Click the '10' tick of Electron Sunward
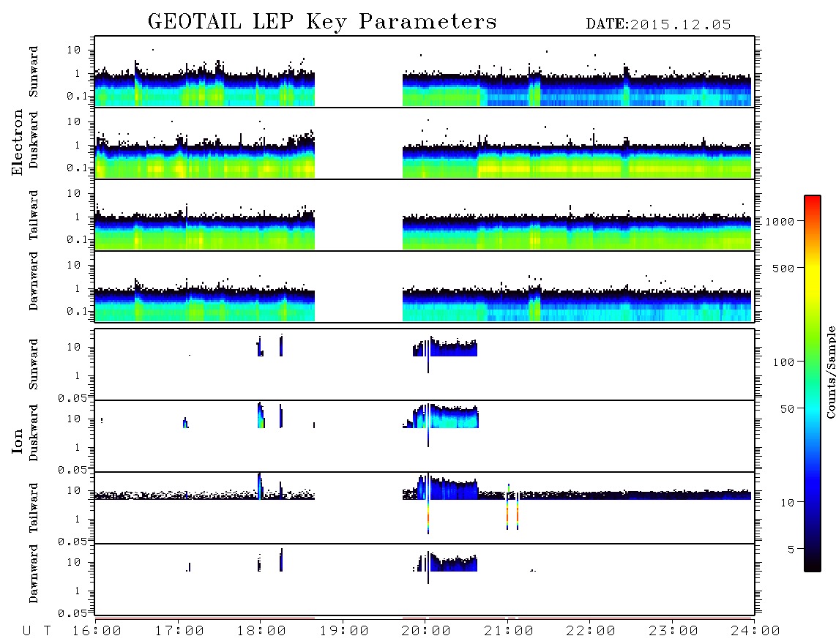The height and width of the screenshot is (644, 836). click(x=74, y=50)
